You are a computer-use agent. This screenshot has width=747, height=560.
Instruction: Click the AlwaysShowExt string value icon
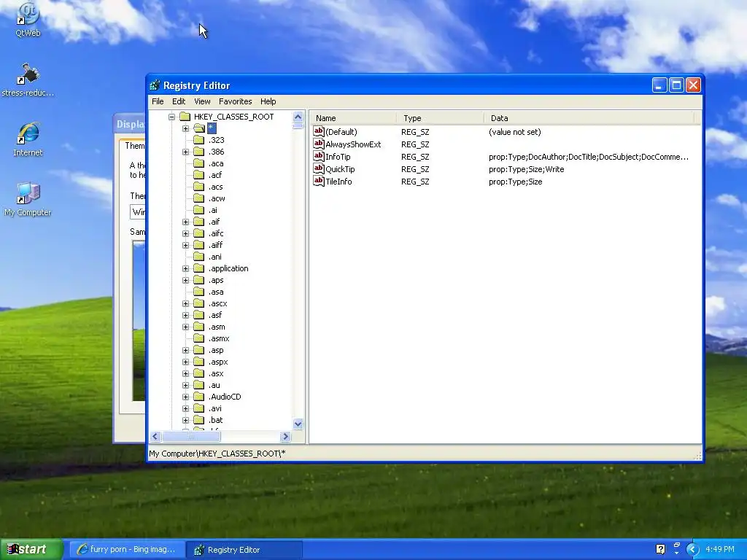(x=319, y=144)
